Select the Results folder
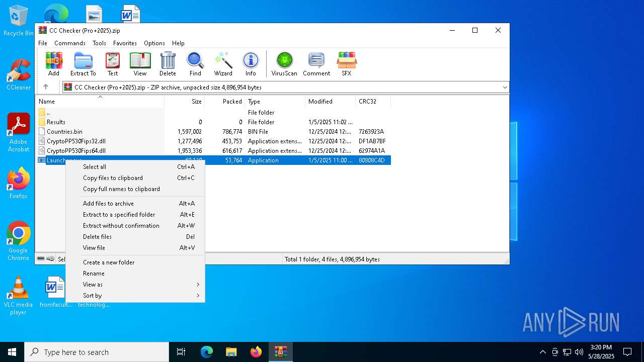 [213, 122]
